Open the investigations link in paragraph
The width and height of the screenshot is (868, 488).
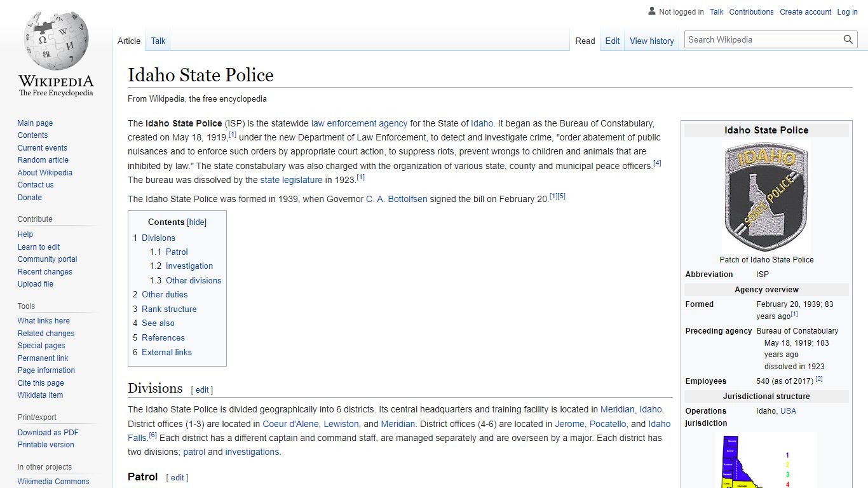coord(252,452)
